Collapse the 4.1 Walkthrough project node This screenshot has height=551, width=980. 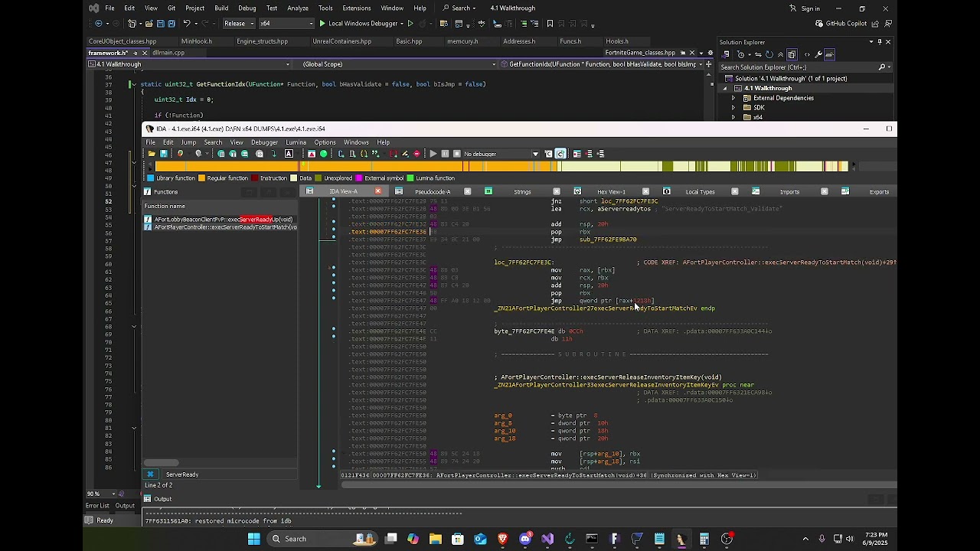tap(725, 88)
